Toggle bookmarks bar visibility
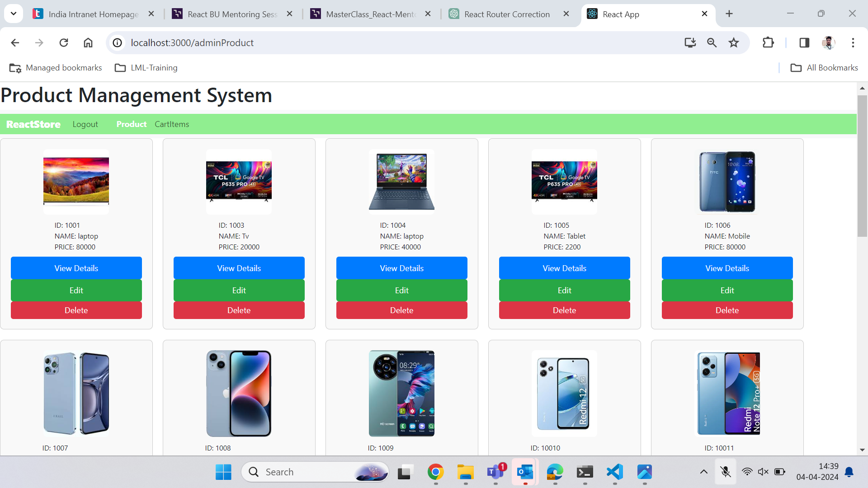The height and width of the screenshot is (488, 868). click(805, 43)
